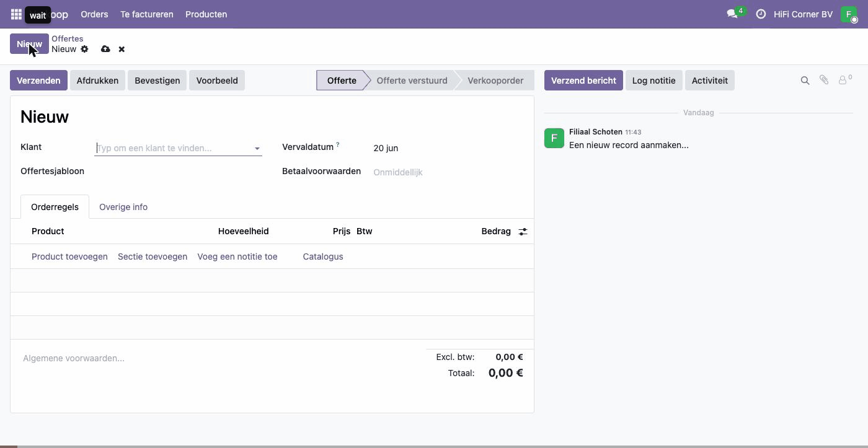Open the Producten menu

206,14
